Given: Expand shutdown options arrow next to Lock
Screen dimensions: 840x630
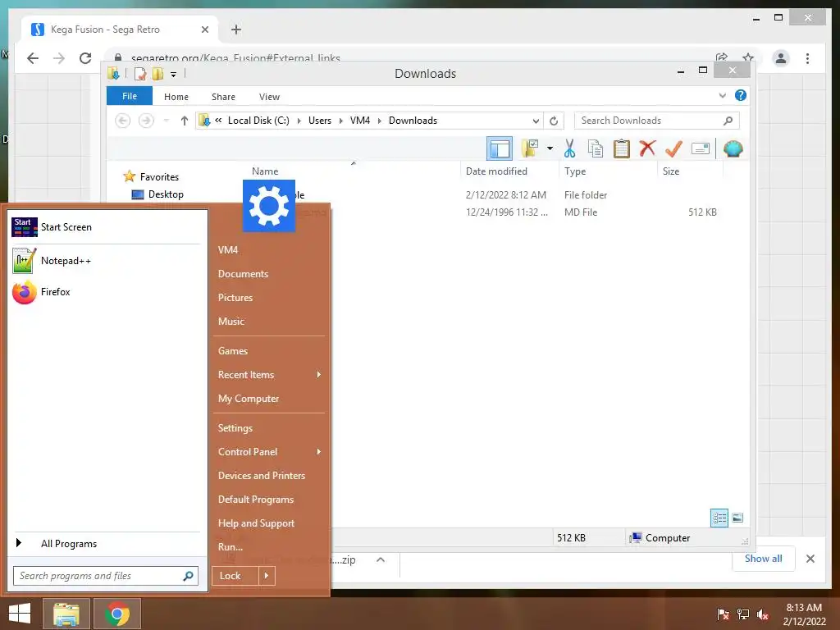Looking at the screenshot, I should pyautogui.click(x=267, y=576).
